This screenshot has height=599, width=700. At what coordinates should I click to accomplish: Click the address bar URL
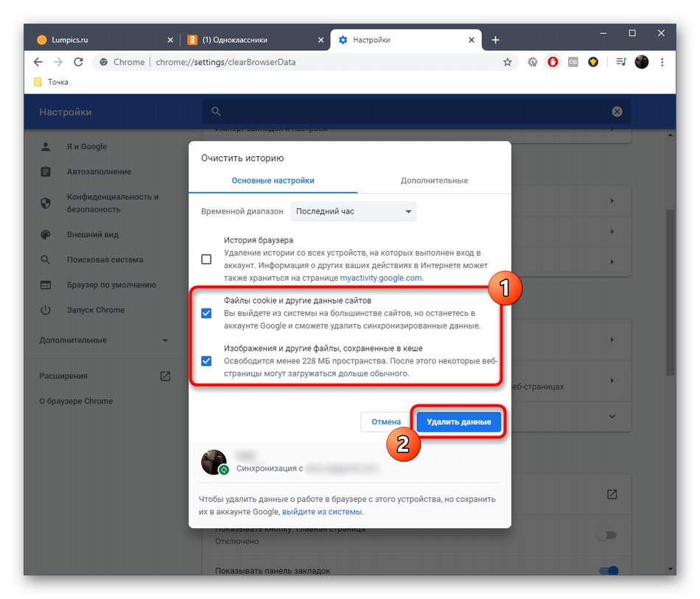tap(225, 62)
